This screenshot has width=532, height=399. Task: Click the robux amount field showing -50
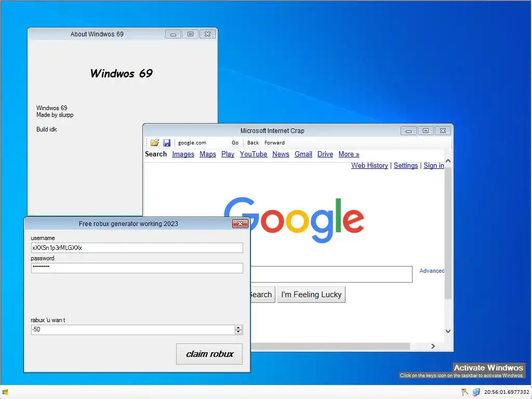[x=132, y=329]
